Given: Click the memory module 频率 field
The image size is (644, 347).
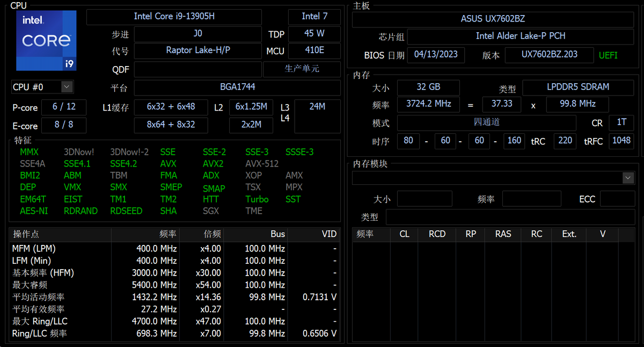Looking at the screenshot, I should tap(532, 199).
